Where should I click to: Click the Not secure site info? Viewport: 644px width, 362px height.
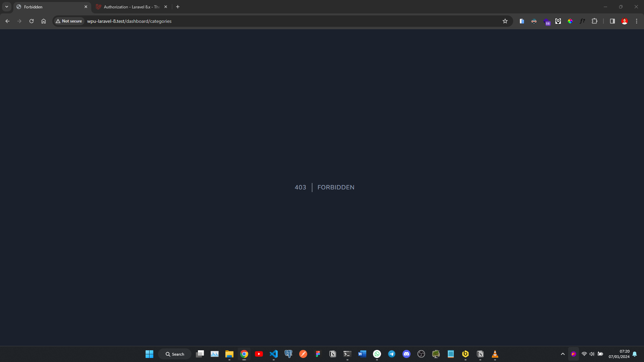69,21
